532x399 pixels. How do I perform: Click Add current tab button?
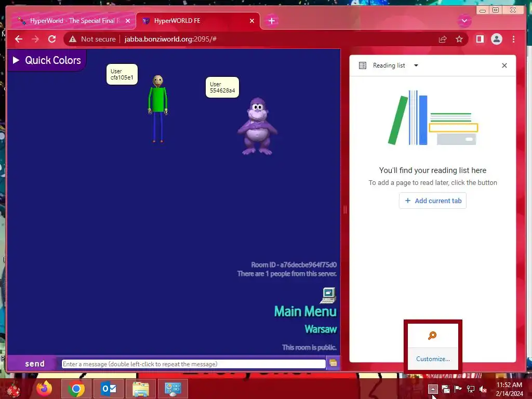[x=433, y=201]
